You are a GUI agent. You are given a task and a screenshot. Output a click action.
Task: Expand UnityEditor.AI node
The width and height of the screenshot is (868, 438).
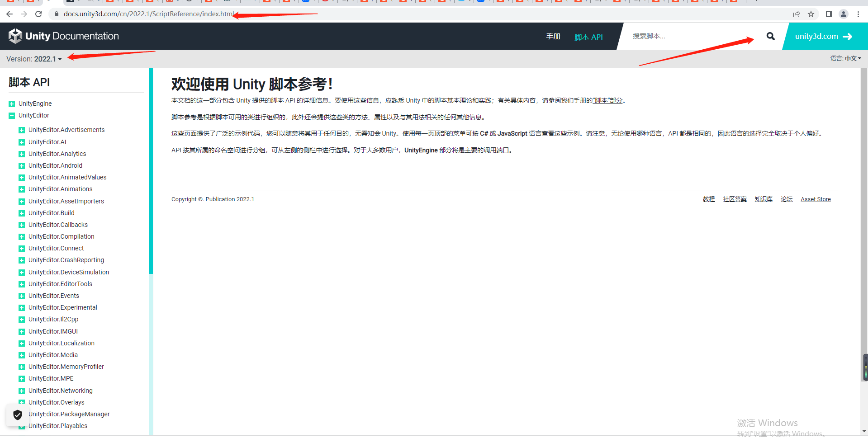[x=21, y=142]
